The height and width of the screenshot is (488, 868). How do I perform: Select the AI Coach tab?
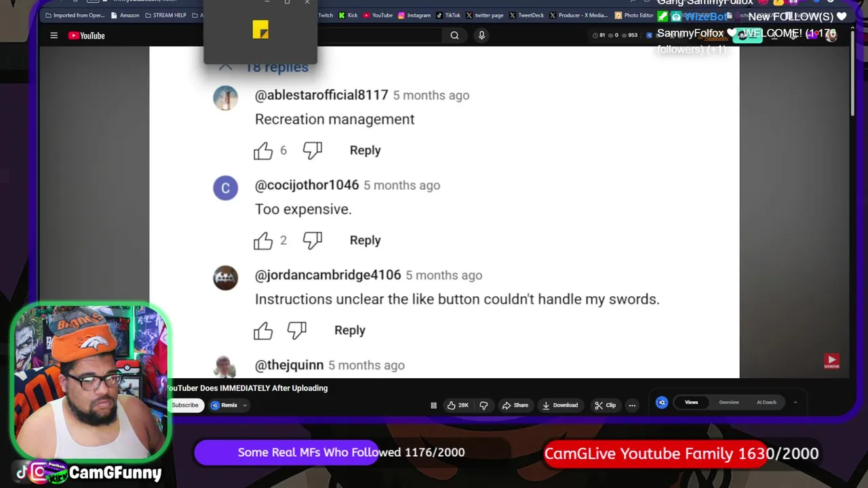coord(766,403)
